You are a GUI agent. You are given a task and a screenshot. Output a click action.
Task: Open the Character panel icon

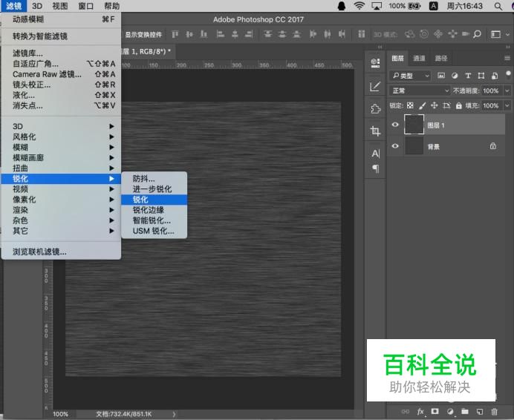coord(375,154)
